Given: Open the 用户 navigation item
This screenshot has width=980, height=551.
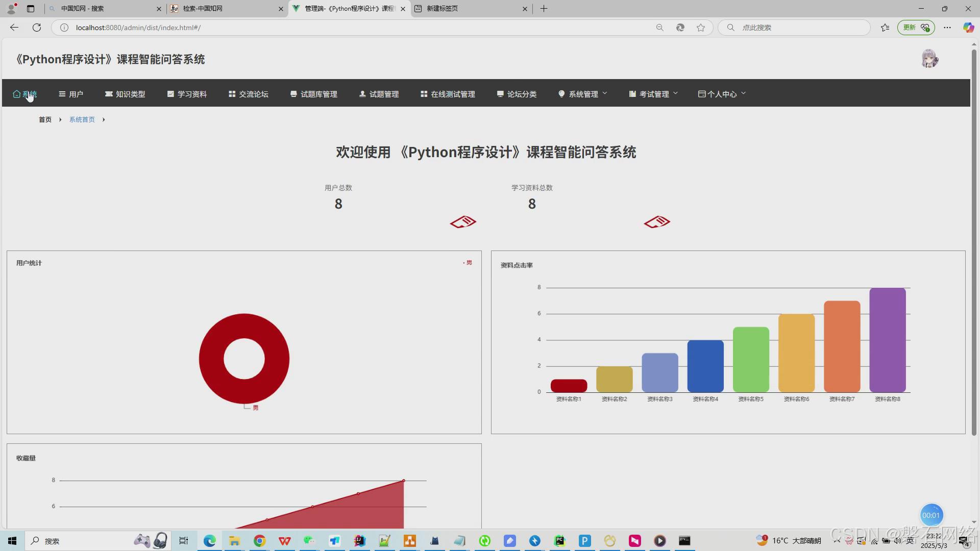Looking at the screenshot, I should tap(71, 94).
